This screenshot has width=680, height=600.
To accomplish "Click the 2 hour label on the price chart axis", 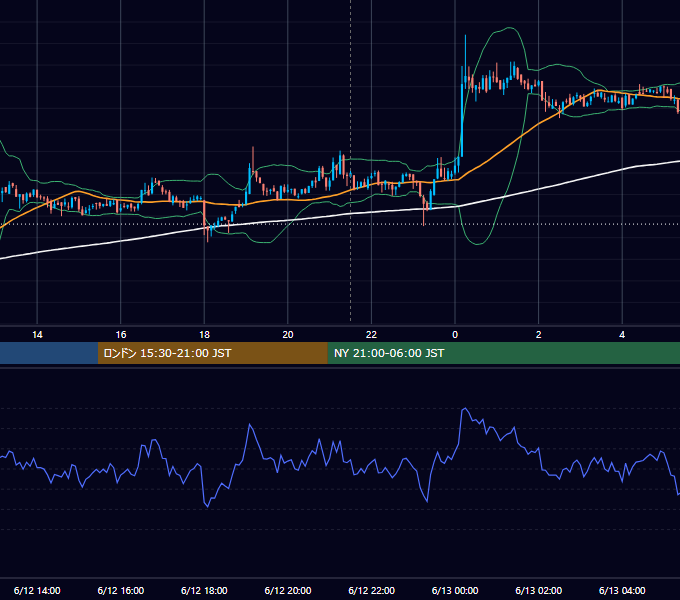I will (x=539, y=335).
